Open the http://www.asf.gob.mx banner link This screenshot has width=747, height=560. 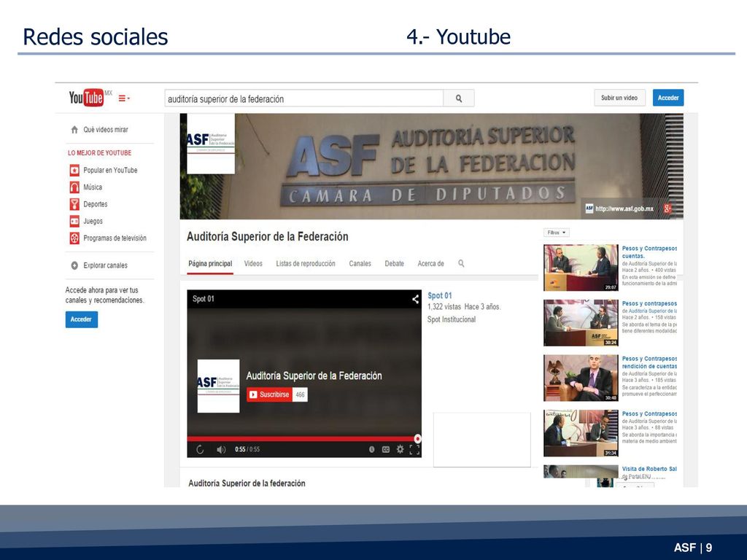624,209
